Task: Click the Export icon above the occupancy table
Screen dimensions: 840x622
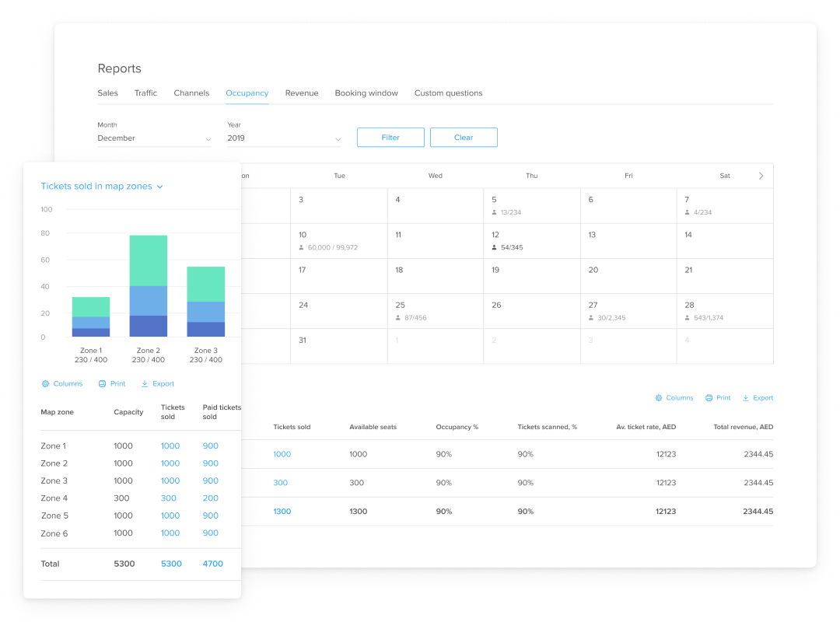Action: point(747,397)
